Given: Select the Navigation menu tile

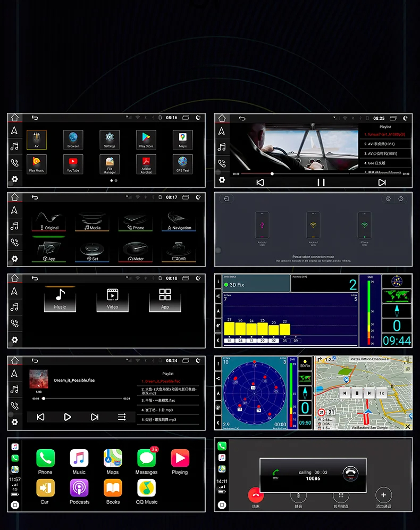Looking at the screenshot, I should coord(179,222).
